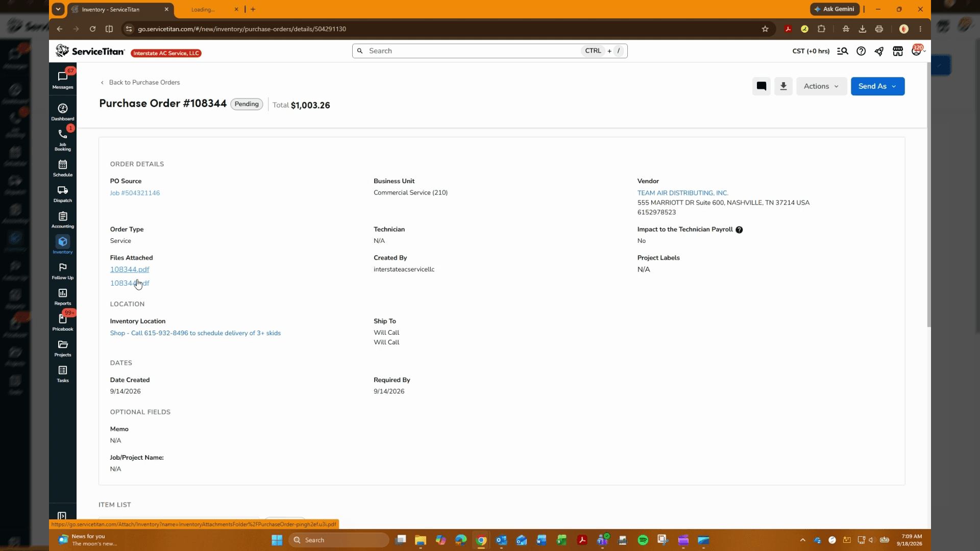Open Microsoft Teams from the taskbar
980x551 pixels.
[602, 540]
